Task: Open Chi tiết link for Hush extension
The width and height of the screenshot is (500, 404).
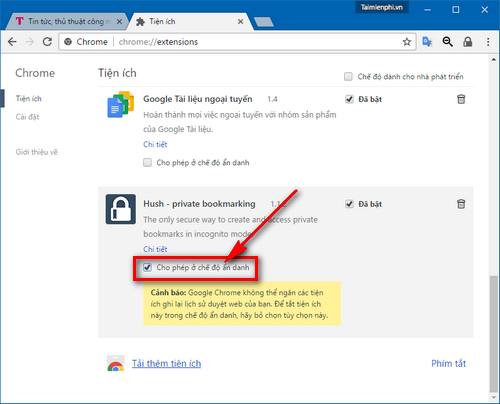Action: 155,249
